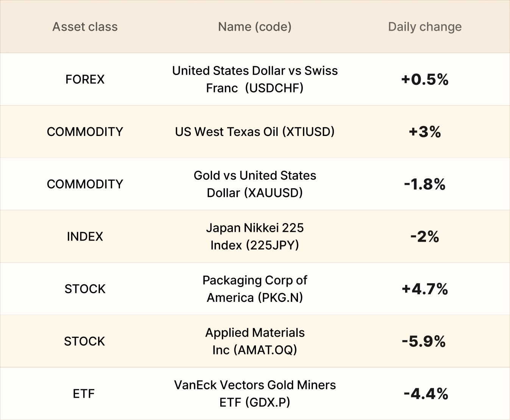
Task: Open Packaging Corp of America (PKG.N)
Action: 255,289
